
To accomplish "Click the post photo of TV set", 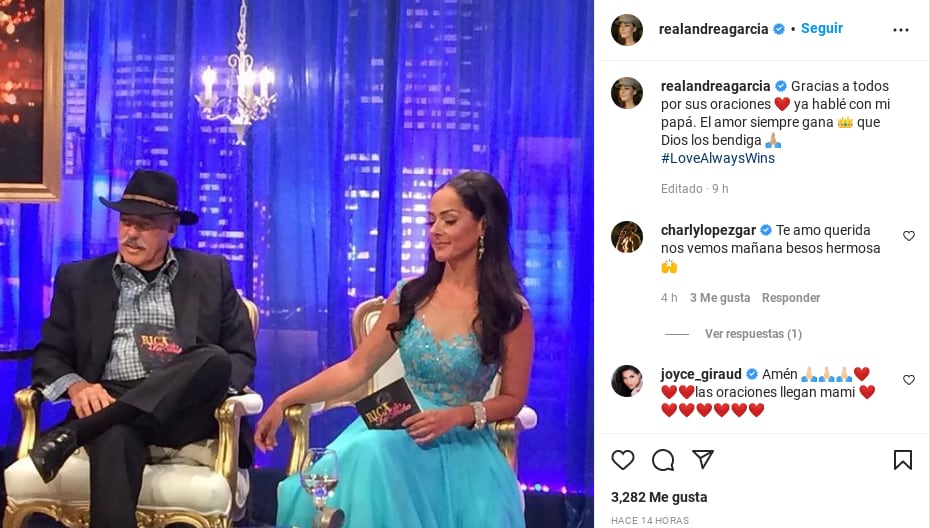I will coord(297,264).
